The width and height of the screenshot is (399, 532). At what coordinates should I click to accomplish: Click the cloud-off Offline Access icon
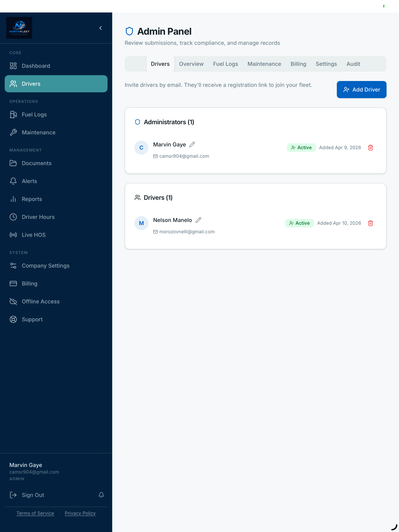pos(13,302)
